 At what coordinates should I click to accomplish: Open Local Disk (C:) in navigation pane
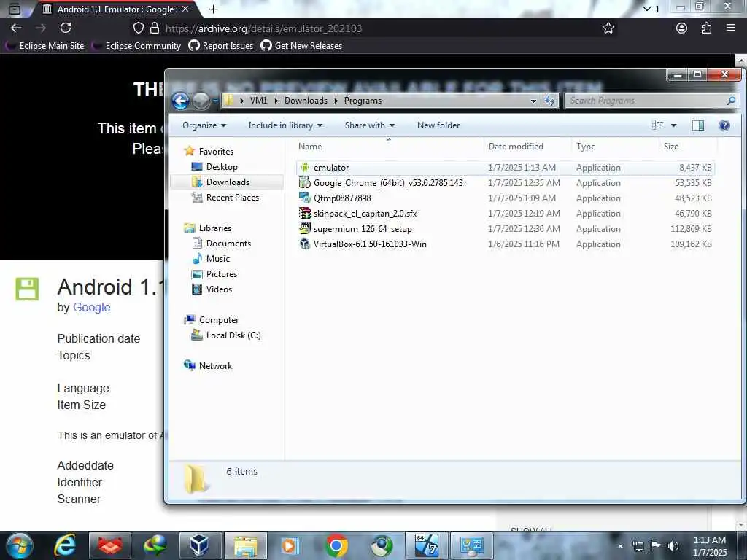(x=233, y=335)
